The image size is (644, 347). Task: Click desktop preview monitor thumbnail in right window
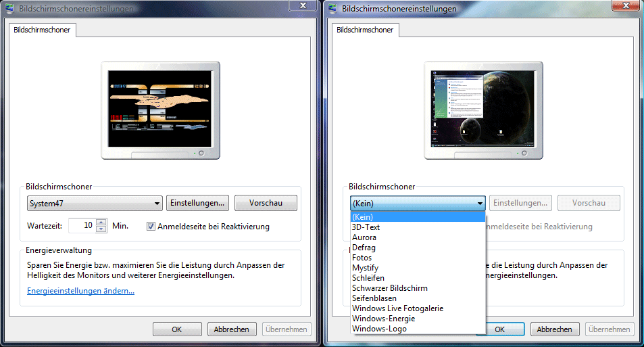[483, 110]
